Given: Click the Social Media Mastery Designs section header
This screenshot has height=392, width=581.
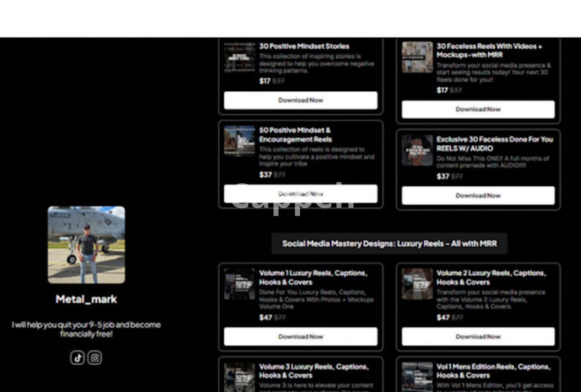Looking at the screenshot, I should point(389,243).
